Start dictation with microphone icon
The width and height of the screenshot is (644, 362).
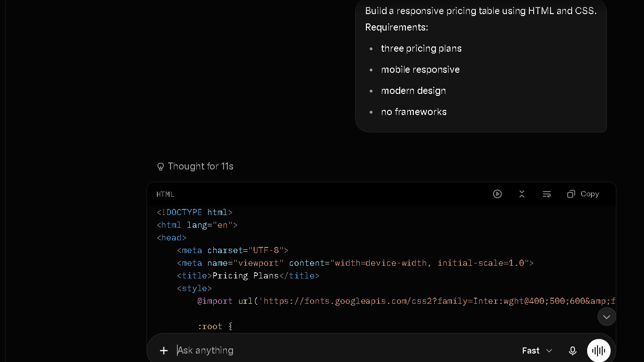tap(573, 351)
